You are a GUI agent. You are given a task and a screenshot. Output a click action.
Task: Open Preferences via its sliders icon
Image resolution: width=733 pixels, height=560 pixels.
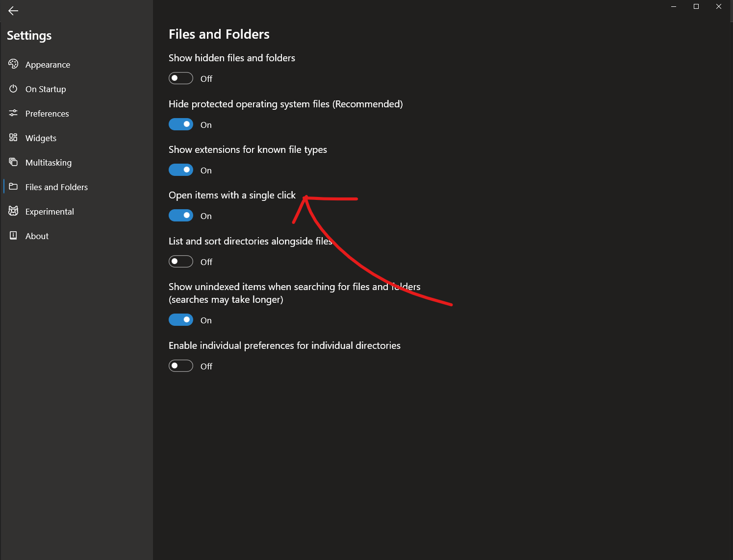point(13,113)
